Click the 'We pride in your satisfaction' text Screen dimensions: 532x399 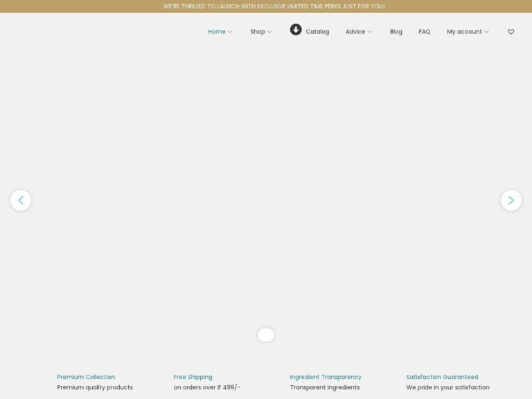point(447,387)
